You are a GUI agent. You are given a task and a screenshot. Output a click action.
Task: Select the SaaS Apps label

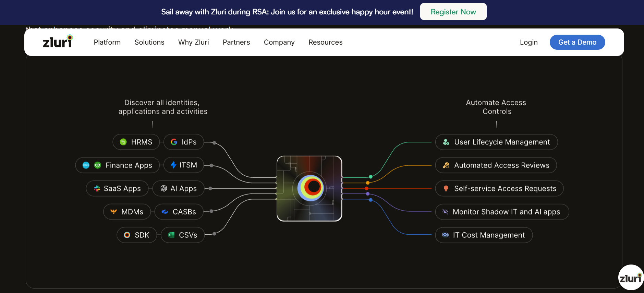click(122, 188)
